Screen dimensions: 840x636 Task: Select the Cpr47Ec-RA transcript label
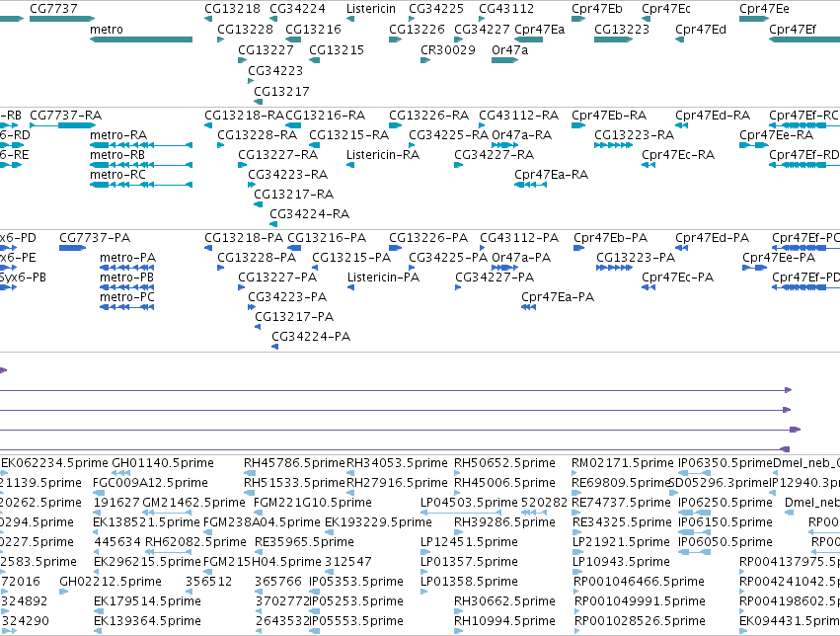(x=678, y=155)
